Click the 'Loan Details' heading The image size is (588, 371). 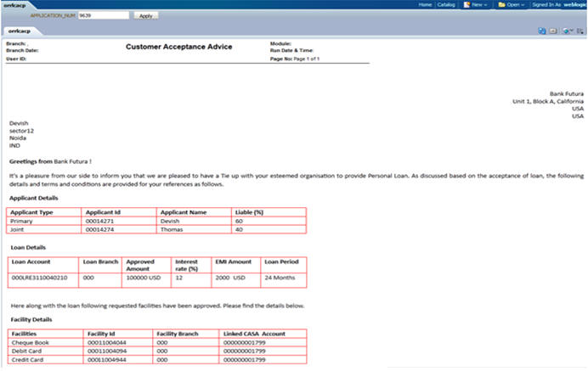pyautogui.click(x=28, y=247)
